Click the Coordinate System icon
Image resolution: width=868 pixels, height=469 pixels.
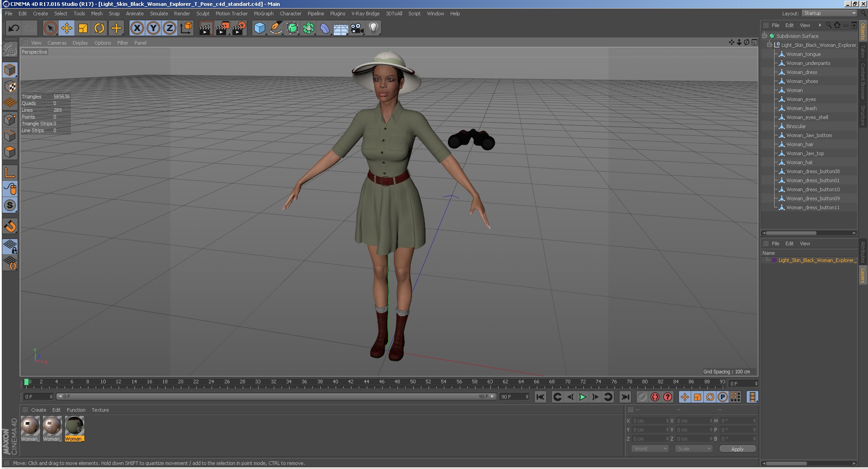[x=186, y=28]
